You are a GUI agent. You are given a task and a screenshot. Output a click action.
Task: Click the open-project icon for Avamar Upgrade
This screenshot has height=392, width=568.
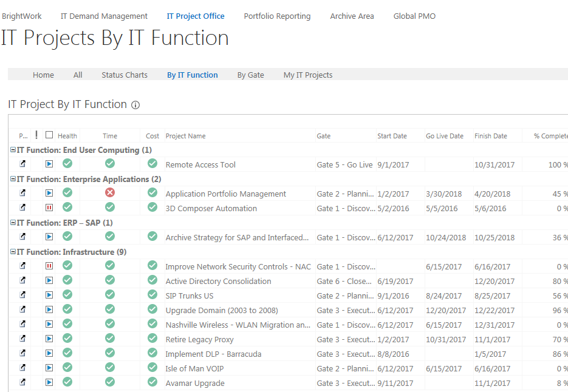coord(22,382)
